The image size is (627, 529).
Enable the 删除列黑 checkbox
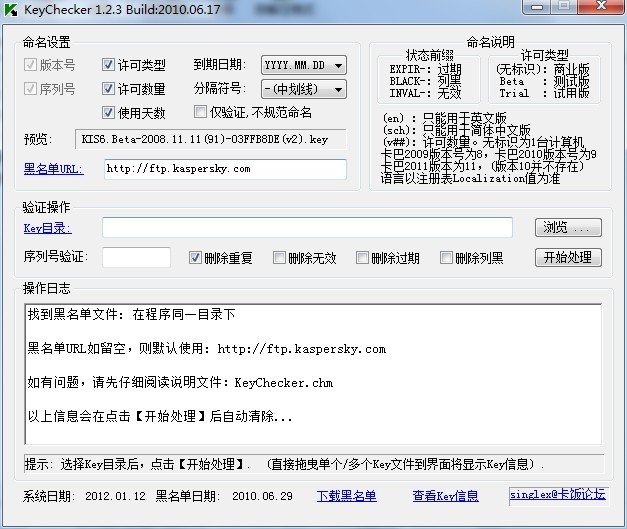tap(447, 257)
